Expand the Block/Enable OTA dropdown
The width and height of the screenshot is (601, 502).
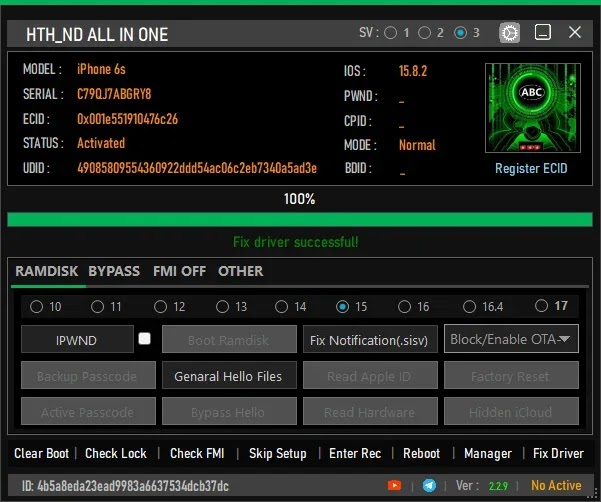(511, 339)
